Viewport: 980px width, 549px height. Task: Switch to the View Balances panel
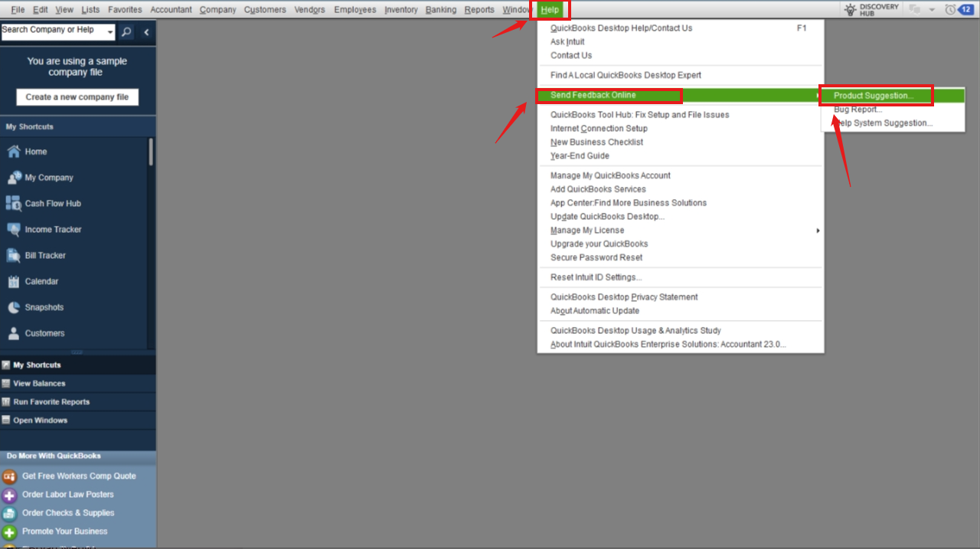[78, 384]
